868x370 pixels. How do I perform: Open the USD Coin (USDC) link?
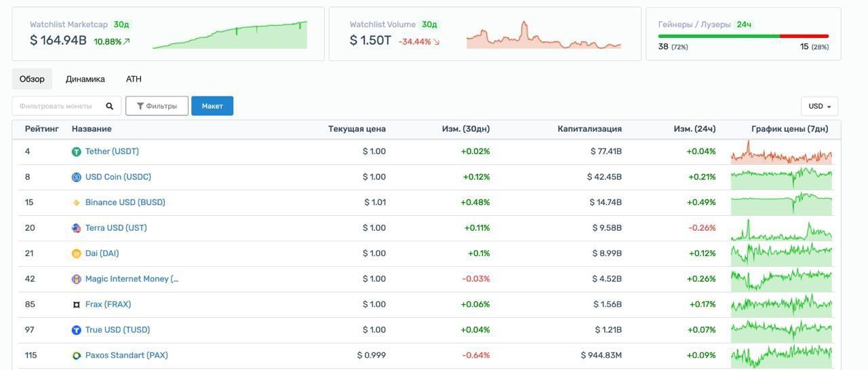tap(118, 177)
